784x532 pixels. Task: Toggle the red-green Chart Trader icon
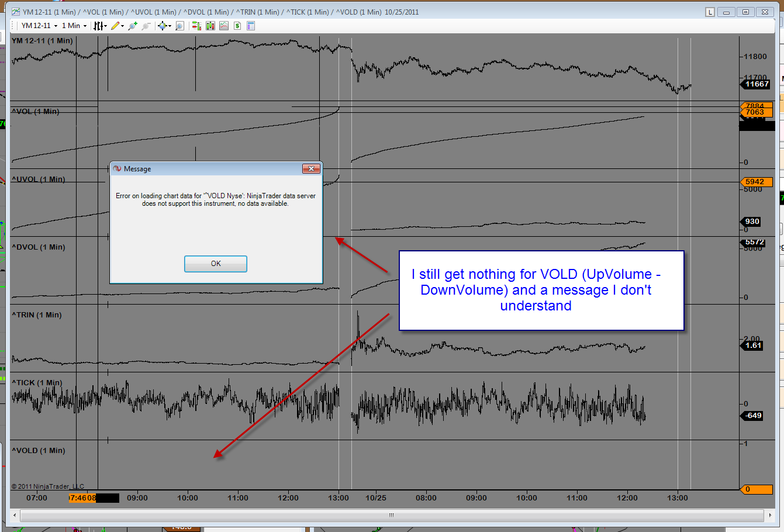(196, 26)
